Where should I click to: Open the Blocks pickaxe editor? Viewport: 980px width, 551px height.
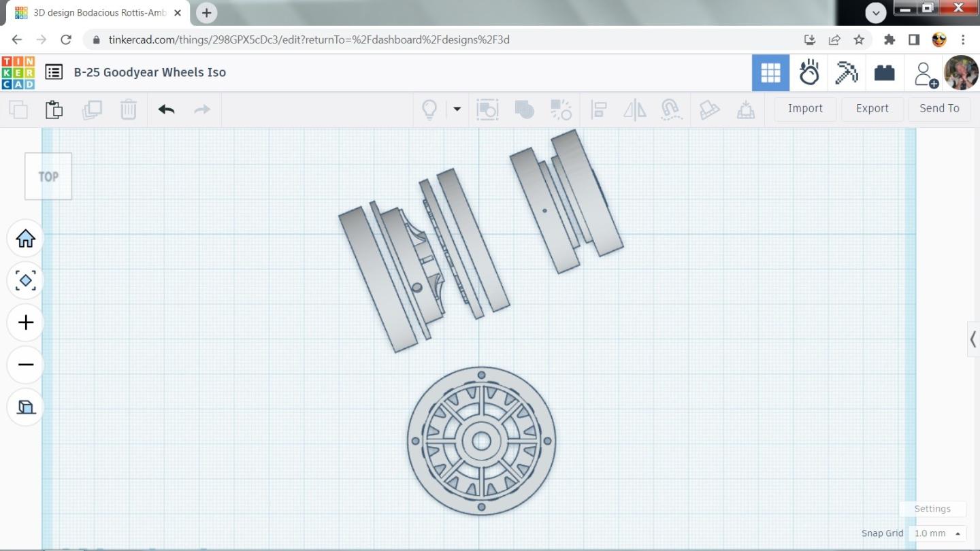[846, 73]
